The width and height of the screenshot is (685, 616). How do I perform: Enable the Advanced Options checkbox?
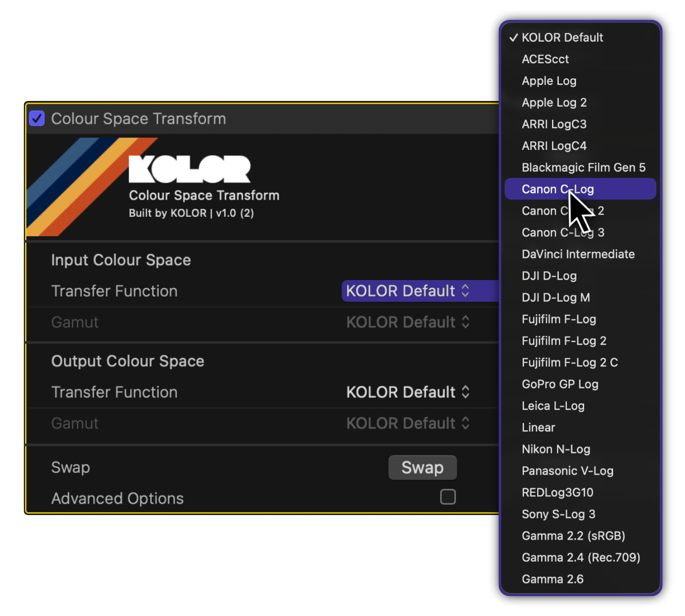tap(448, 497)
